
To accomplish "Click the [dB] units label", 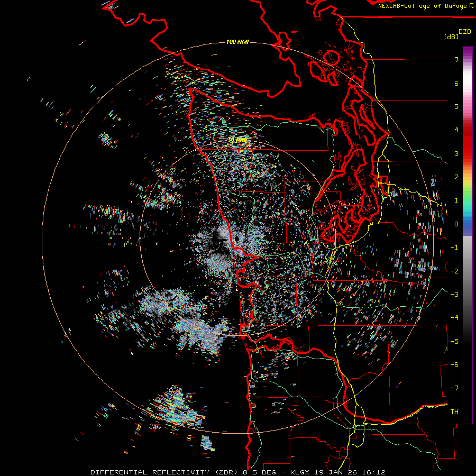I will 452,36.
